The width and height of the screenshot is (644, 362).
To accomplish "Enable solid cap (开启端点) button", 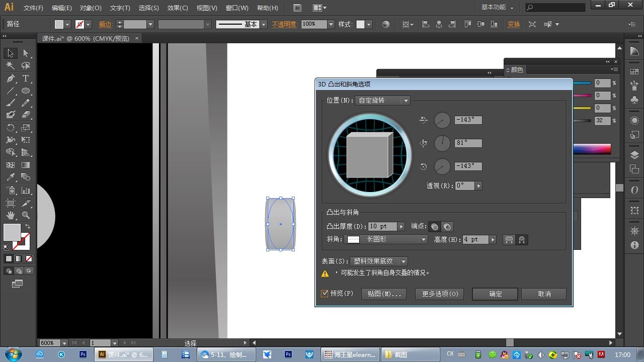I will click(435, 227).
